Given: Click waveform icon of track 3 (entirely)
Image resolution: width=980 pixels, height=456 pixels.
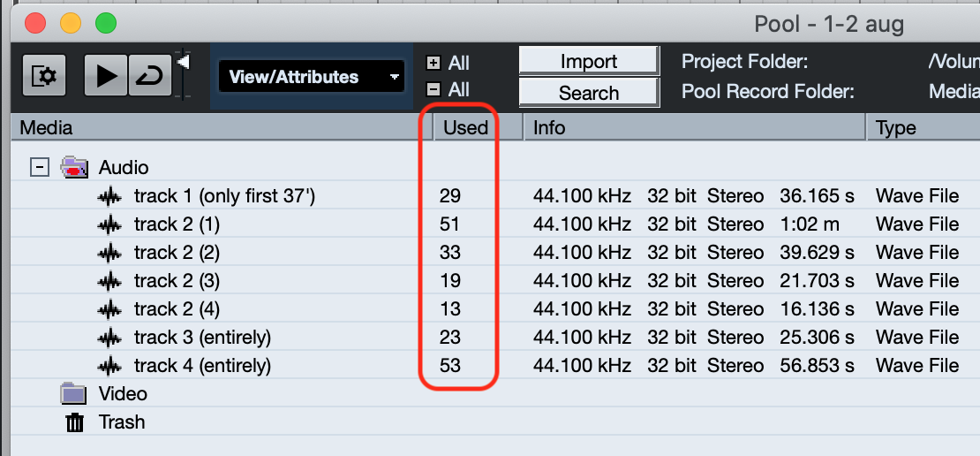Looking at the screenshot, I should coord(109,338).
